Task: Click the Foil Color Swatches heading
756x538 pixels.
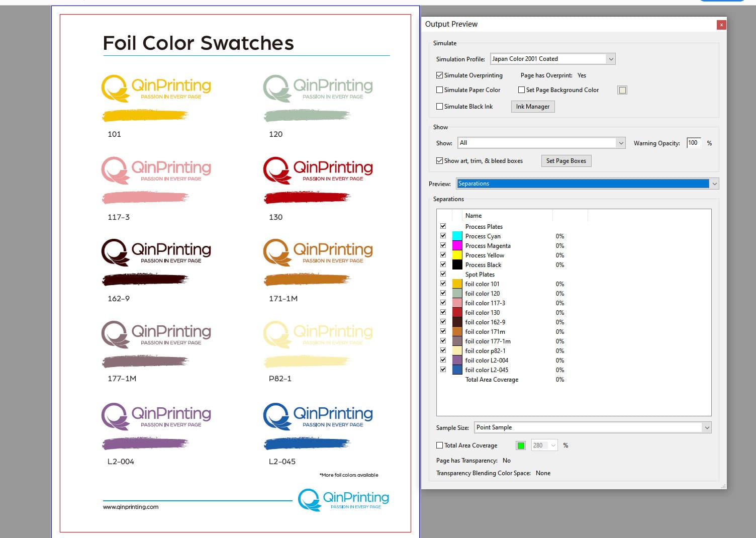Action: point(199,43)
